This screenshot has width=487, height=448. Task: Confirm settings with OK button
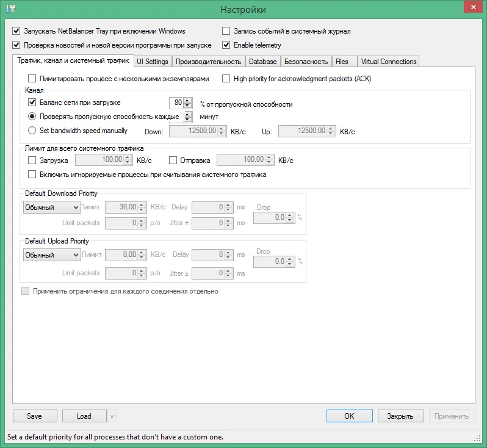coord(350,416)
